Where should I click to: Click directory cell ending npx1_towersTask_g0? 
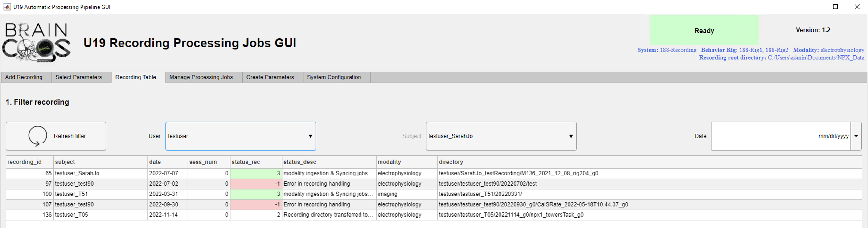649,215
